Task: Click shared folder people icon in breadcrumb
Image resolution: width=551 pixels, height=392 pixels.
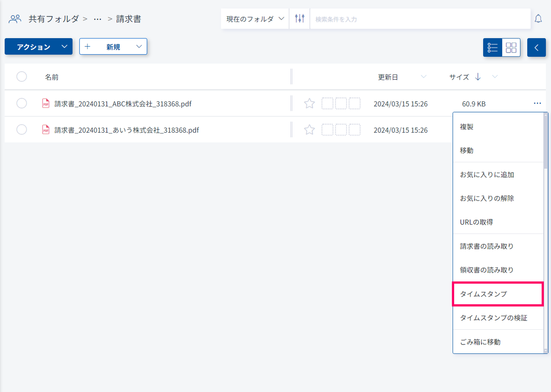Action: pos(15,19)
